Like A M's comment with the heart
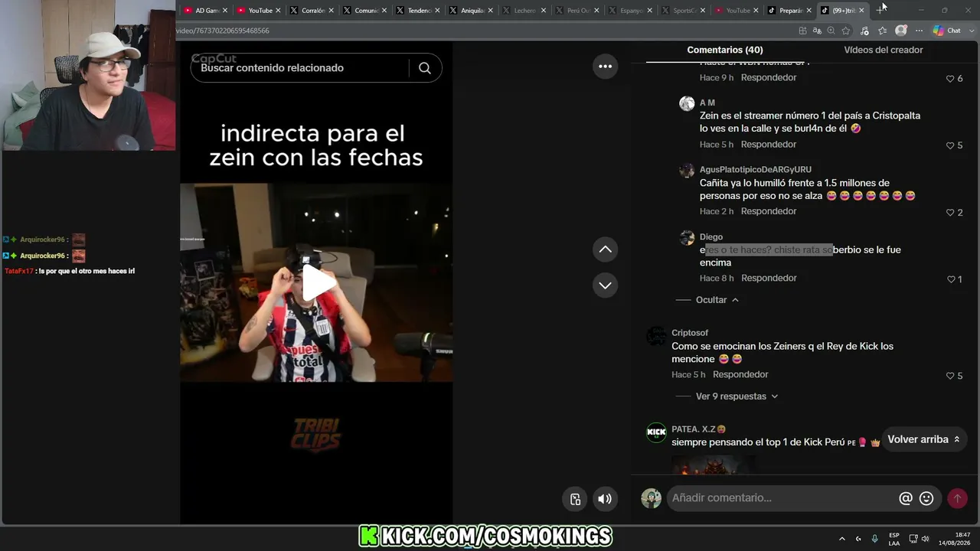This screenshot has width=980, height=551. tap(950, 145)
